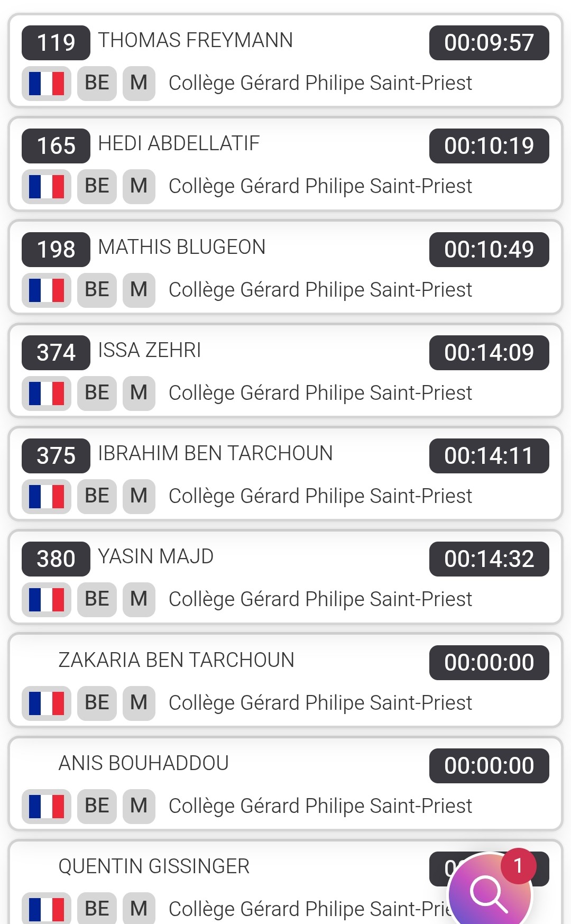Select the 00:09:57 finish time badge
The width and height of the screenshot is (571, 924).
pyautogui.click(x=489, y=42)
